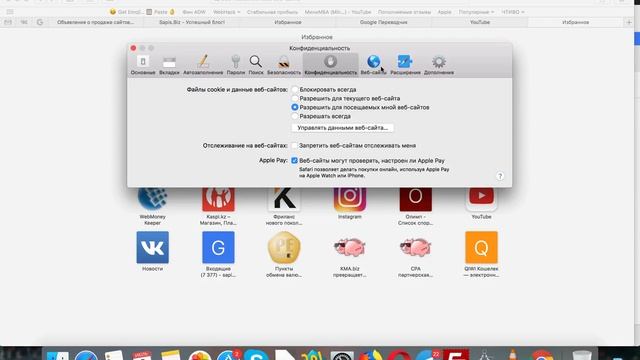Expand the Webtrack bookmarks folder
The width and height of the screenshot is (640, 360).
point(227,12)
